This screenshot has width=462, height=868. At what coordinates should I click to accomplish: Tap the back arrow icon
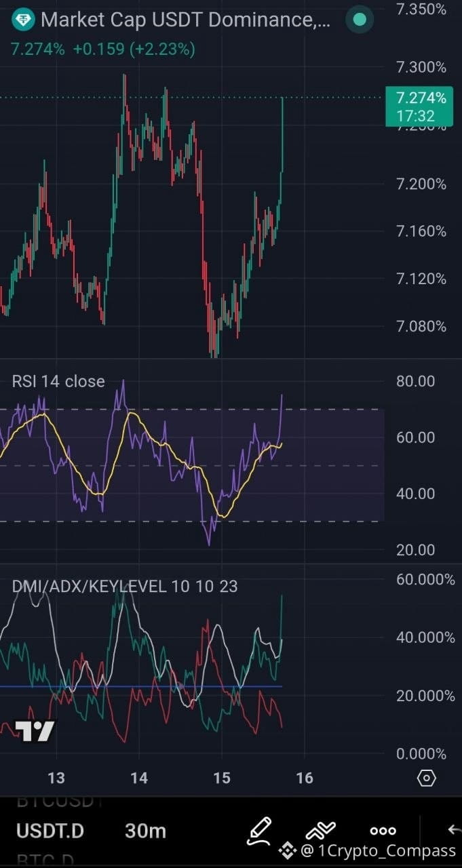point(455,829)
